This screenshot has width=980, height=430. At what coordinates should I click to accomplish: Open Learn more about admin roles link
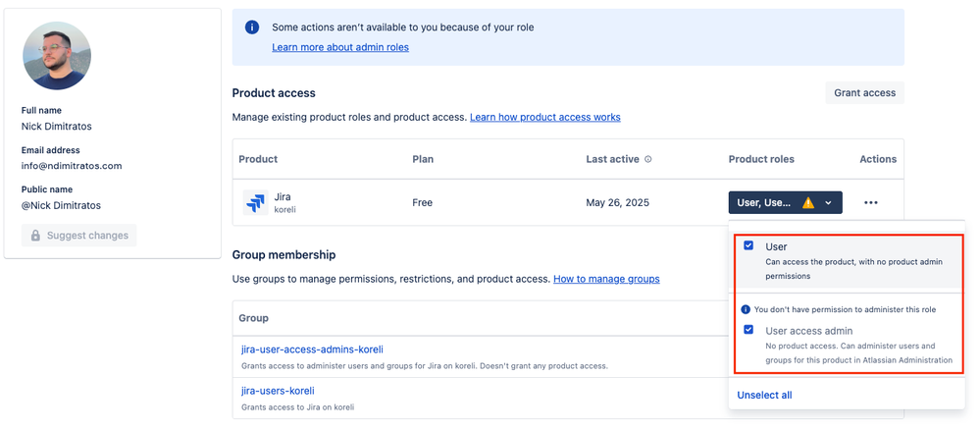340,47
